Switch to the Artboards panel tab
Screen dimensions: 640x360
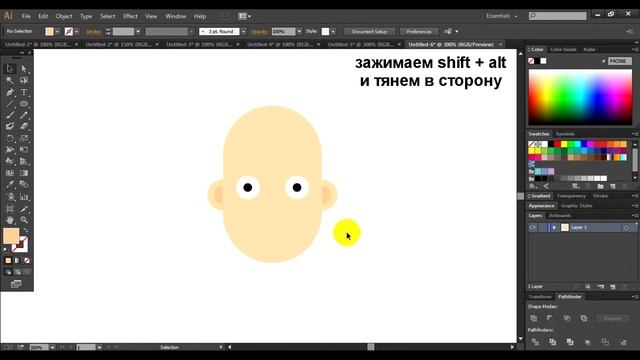pyautogui.click(x=560, y=216)
